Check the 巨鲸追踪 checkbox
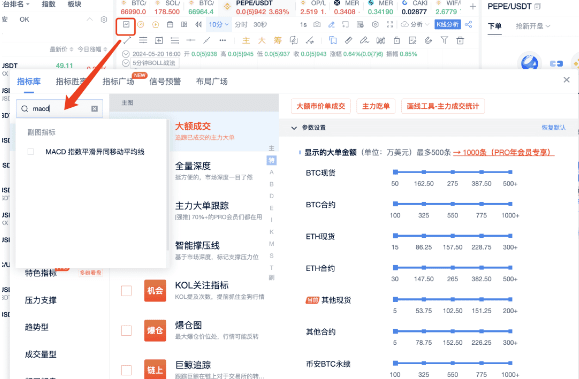Screen dimensions: 579x379 point(126,370)
